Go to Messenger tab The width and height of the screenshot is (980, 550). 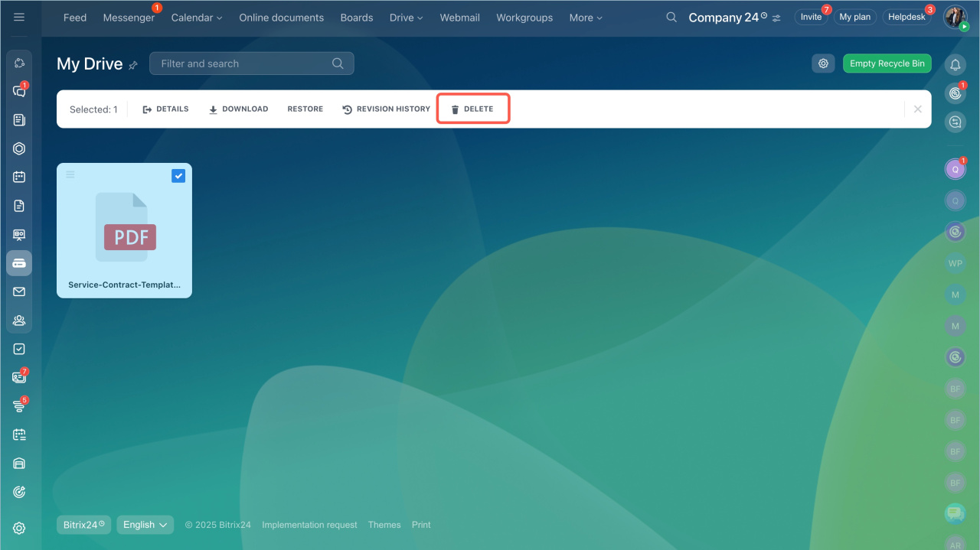(129, 18)
